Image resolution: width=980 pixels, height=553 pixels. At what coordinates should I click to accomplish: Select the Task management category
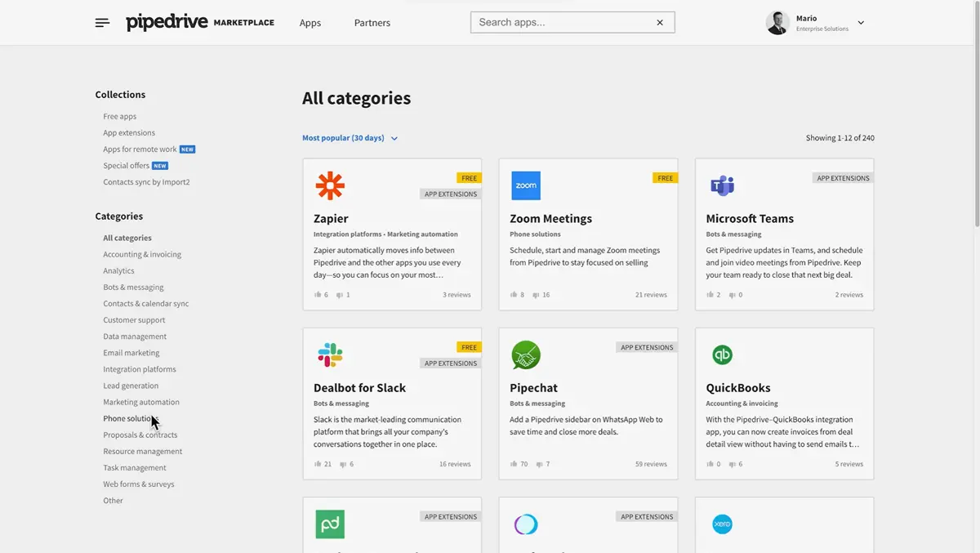[135, 468]
